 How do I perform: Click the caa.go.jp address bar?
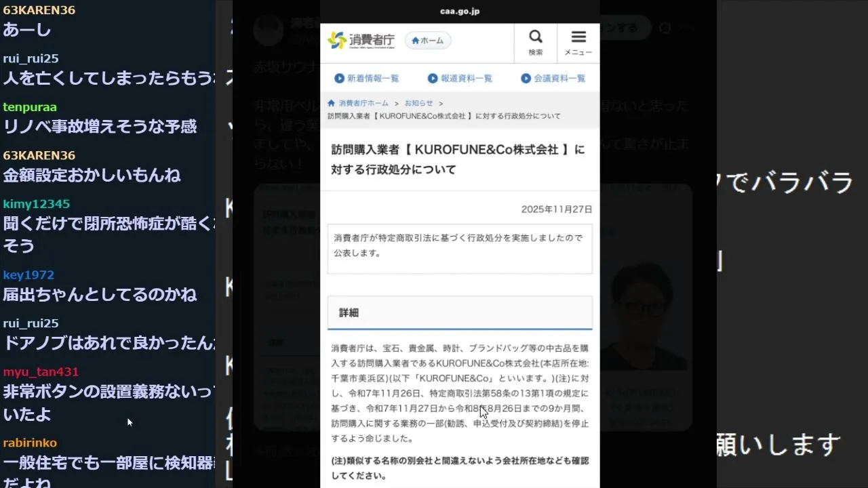point(460,12)
